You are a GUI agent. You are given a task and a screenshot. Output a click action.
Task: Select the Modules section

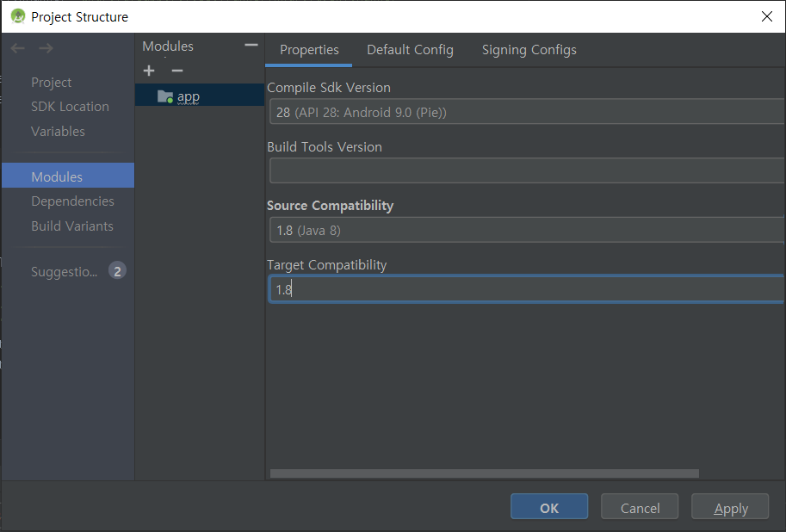pyautogui.click(x=68, y=176)
